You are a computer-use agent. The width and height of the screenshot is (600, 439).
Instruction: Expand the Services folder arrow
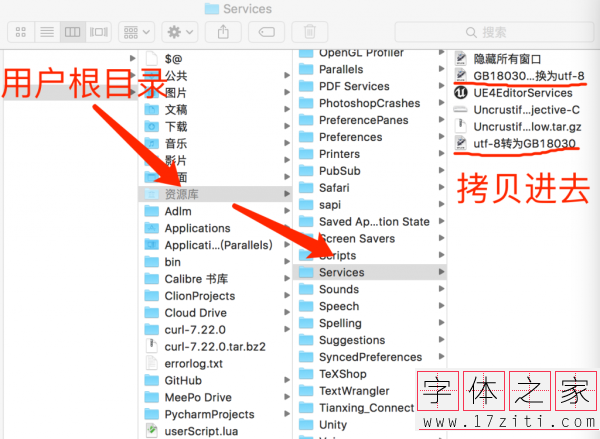(x=441, y=272)
